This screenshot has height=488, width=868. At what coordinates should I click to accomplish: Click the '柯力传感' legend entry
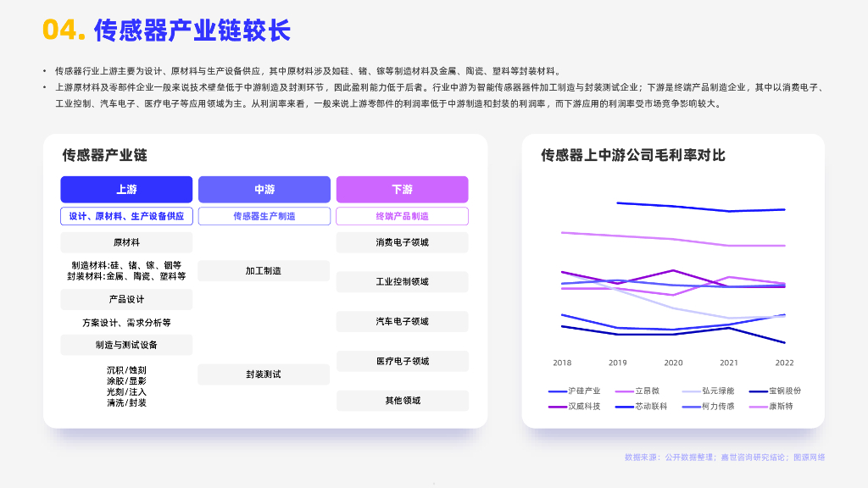point(709,406)
